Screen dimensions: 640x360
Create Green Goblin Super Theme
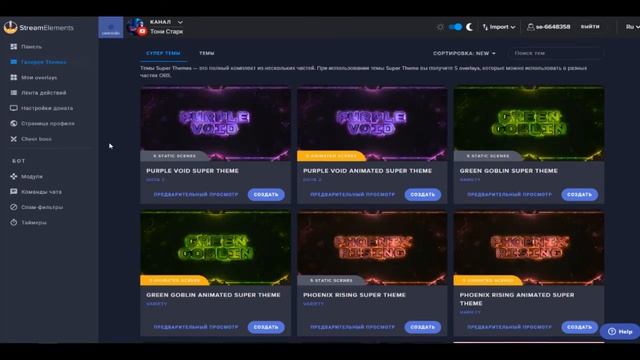tap(580, 195)
